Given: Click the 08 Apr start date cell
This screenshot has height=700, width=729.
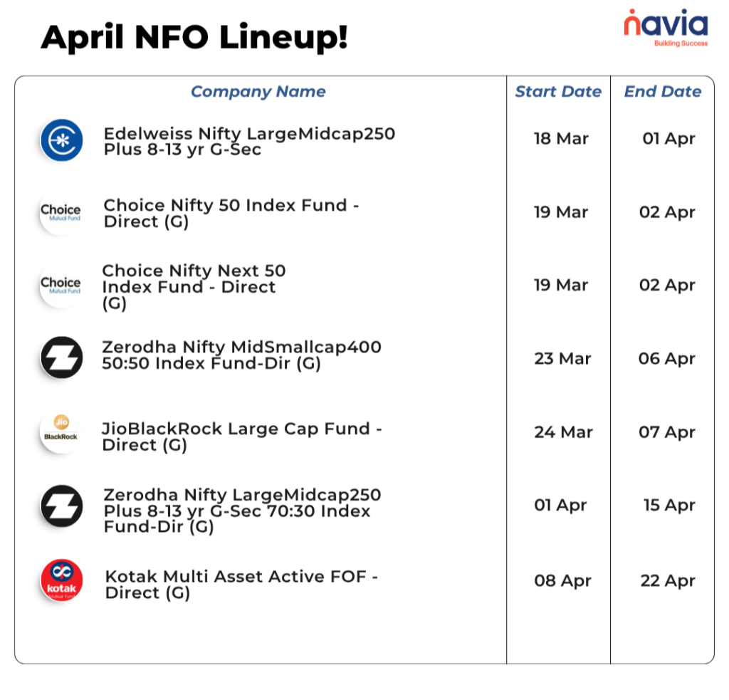Looking at the screenshot, I should point(562,581).
